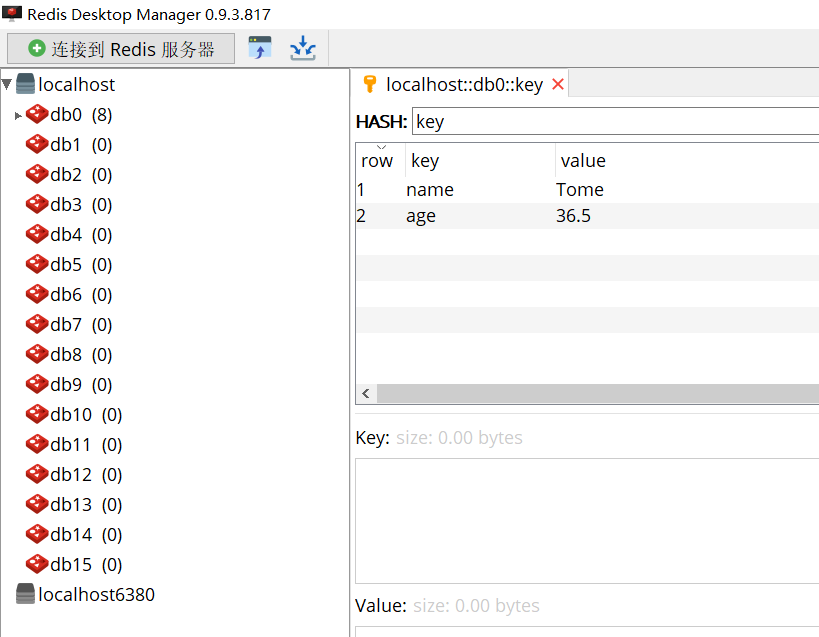Select the db11 database icon

37,444
